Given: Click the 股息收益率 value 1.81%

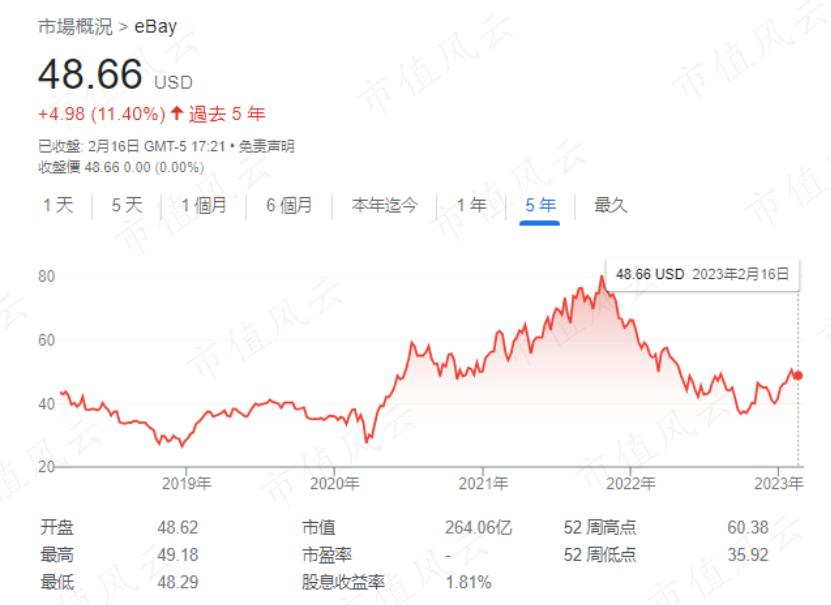Looking at the screenshot, I should click(468, 582).
